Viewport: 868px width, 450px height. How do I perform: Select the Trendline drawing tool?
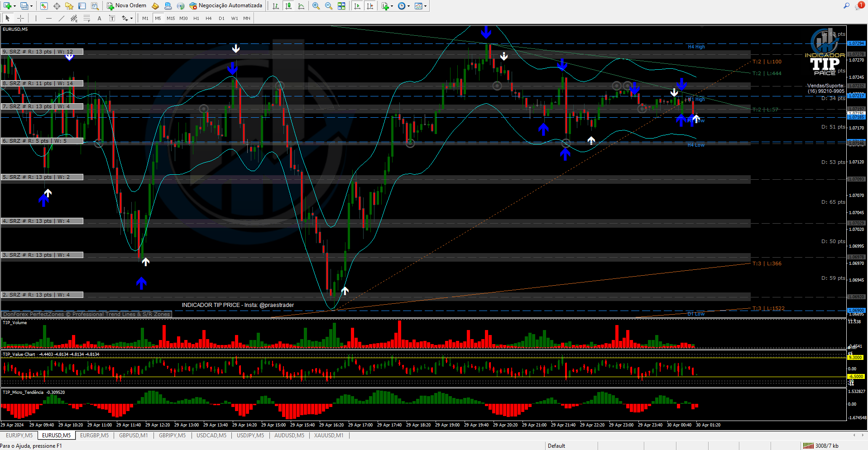point(62,19)
